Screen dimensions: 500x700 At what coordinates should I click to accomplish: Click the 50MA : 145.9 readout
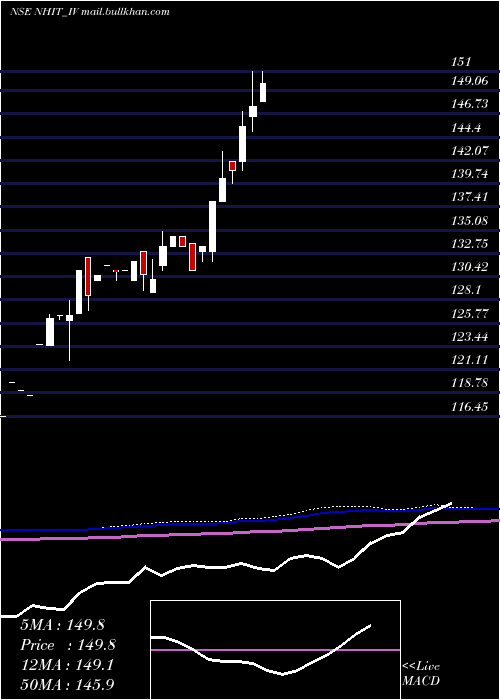69,684
